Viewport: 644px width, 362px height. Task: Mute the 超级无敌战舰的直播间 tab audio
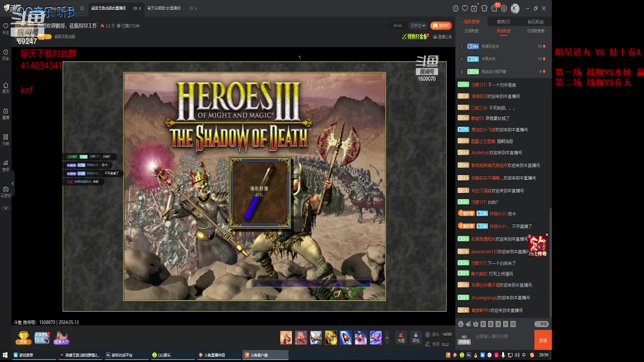135,9
